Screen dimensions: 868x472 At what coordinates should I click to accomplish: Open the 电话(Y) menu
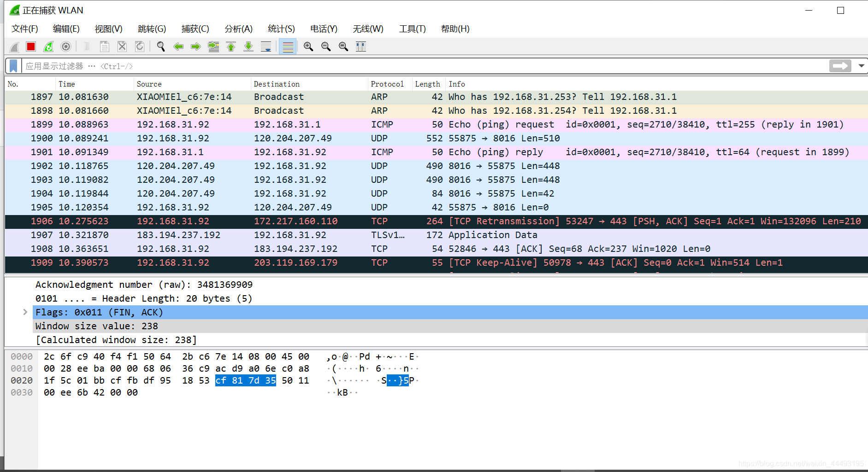324,29
